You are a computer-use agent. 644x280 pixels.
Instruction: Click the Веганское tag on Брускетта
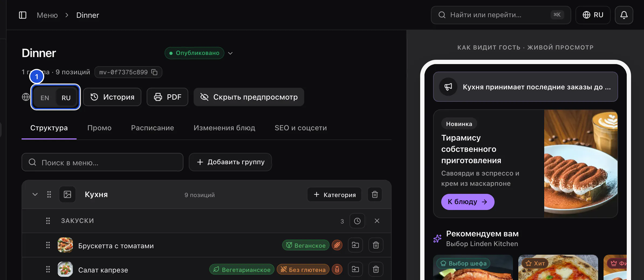306,245
